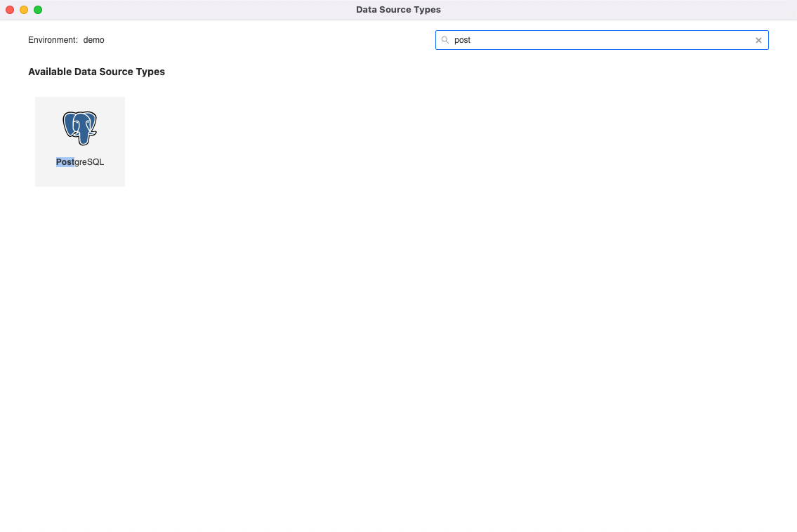The image size is (797, 532).
Task: Click the "Available Data Source Types" heading
Action: [96, 72]
